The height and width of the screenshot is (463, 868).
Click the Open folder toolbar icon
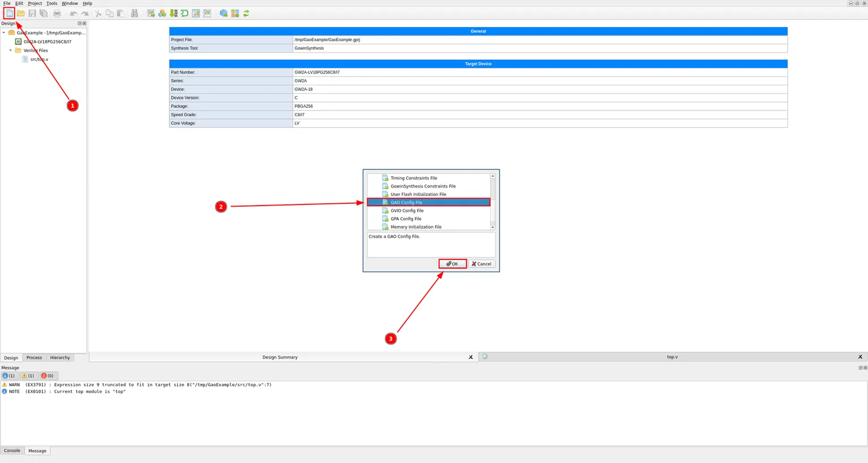coord(21,13)
